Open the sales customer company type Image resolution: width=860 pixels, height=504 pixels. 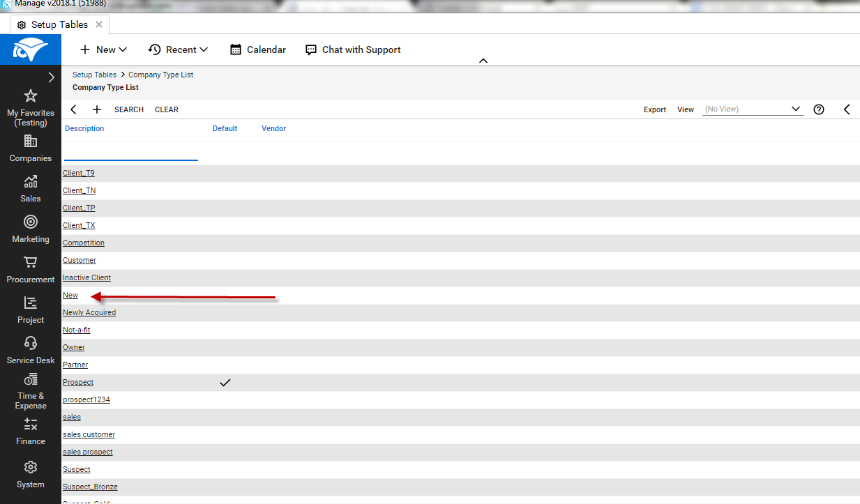coord(89,434)
